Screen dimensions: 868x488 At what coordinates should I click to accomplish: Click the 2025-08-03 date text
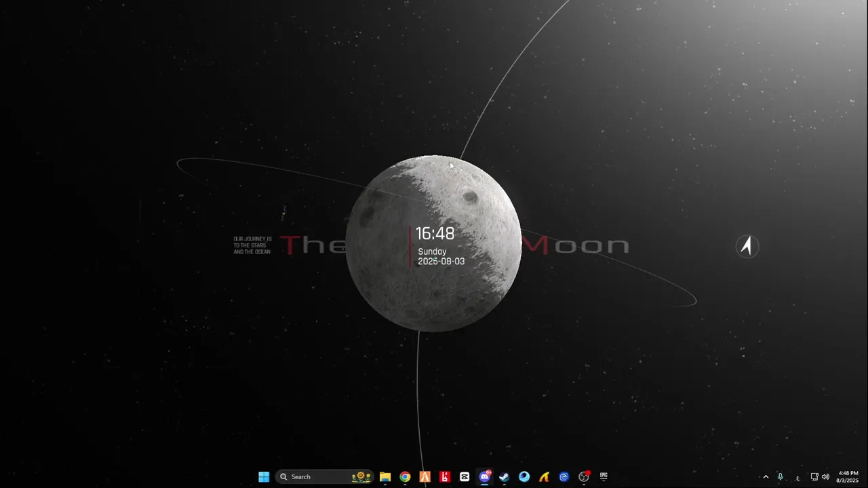tap(441, 261)
